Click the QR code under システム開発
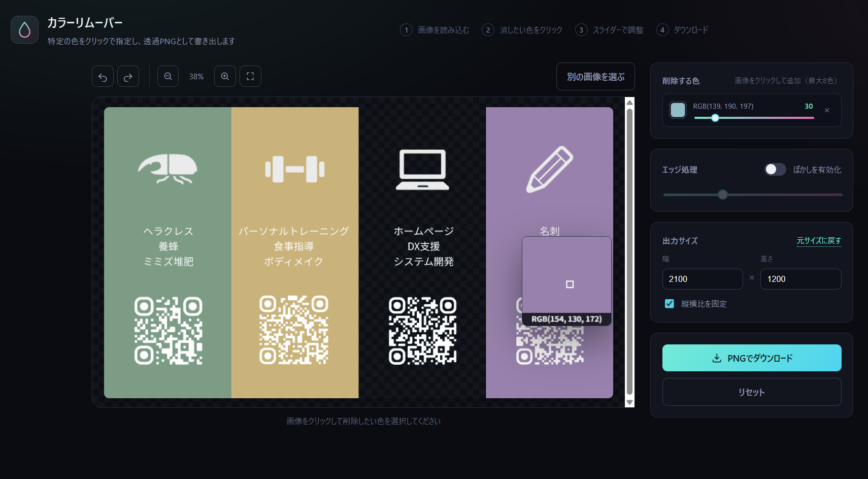 423,331
